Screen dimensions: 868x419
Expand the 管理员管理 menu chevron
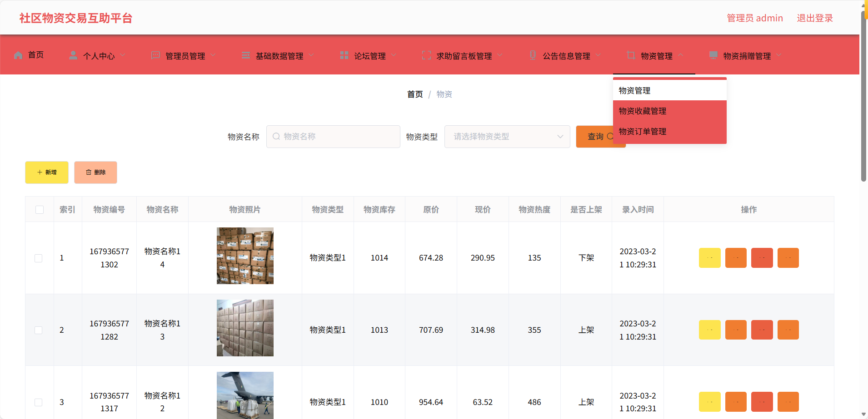tap(213, 55)
